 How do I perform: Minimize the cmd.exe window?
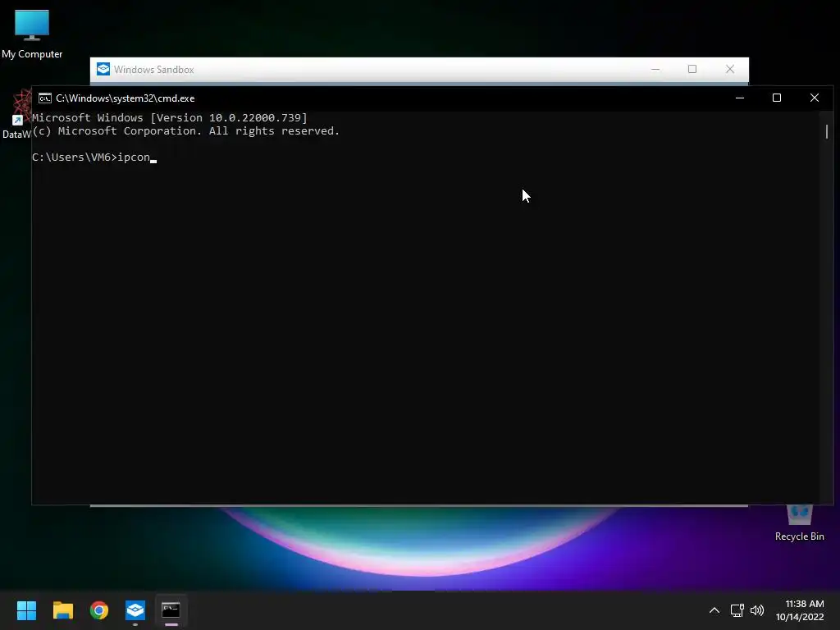coord(740,98)
